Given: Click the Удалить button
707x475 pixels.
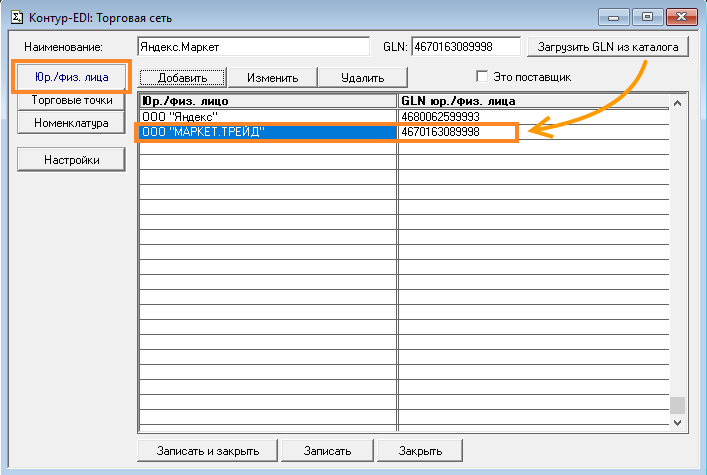Looking at the screenshot, I should (x=363, y=78).
